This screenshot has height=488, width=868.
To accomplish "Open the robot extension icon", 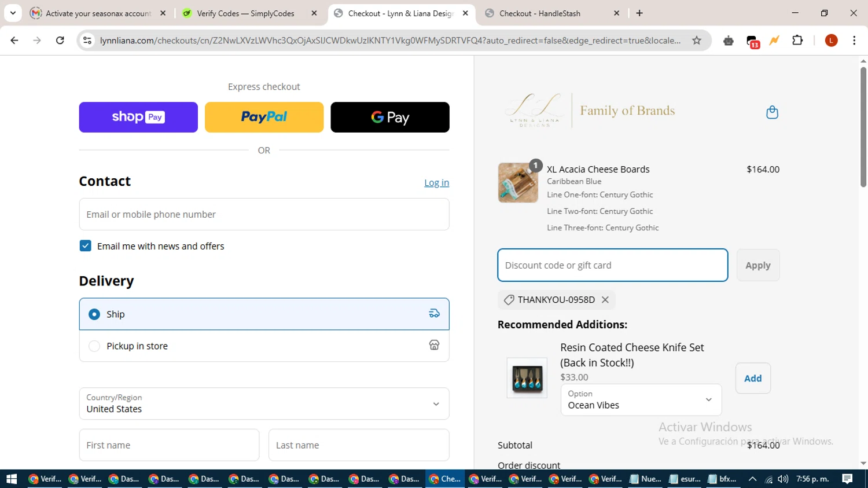I will (x=729, y=41).
